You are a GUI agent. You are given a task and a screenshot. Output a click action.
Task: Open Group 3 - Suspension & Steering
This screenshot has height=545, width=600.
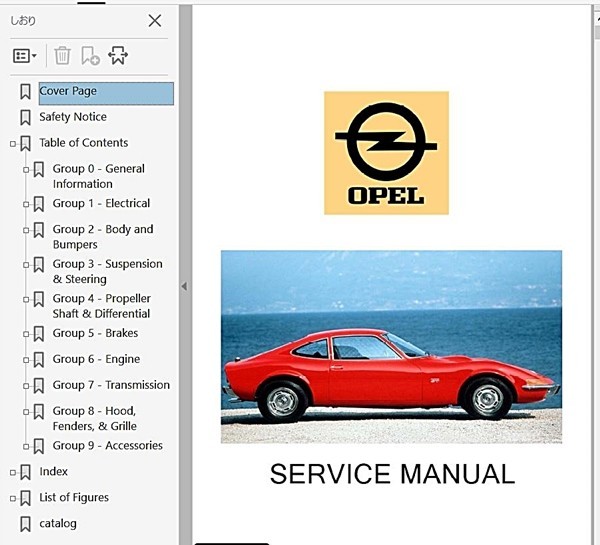point(108,271)
